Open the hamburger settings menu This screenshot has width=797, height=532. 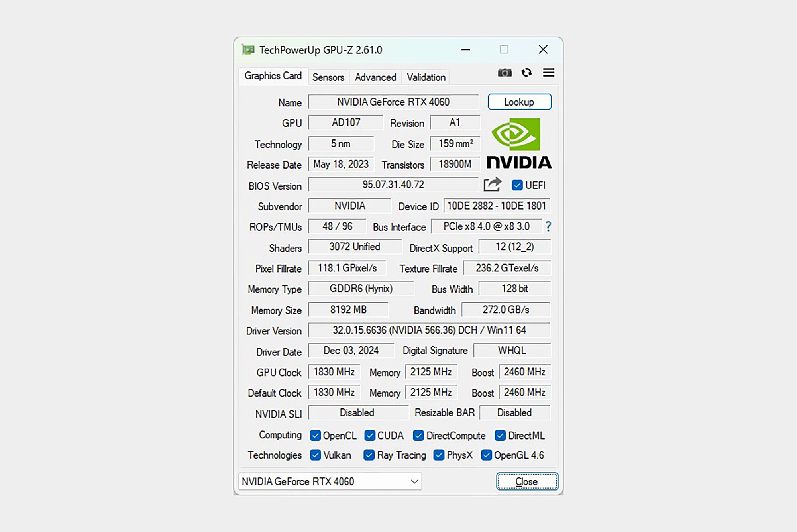pos(549,73)
